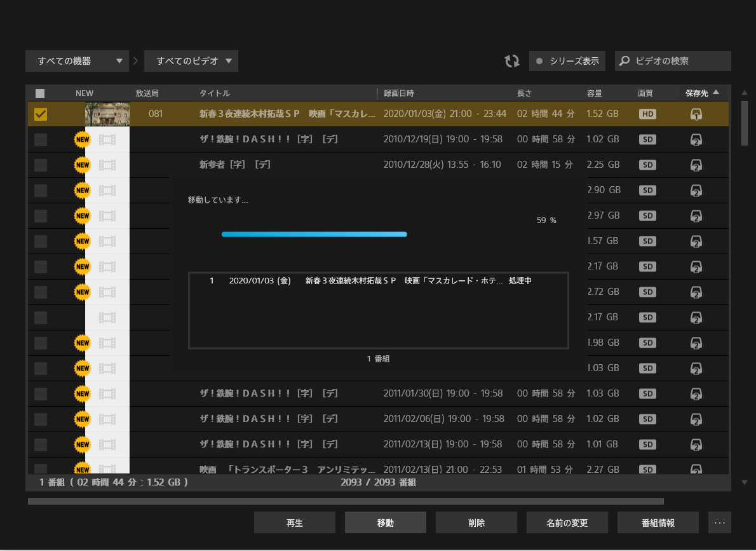Screen dimensions: 756x551
Task: Open the すべての機器 dropdown
Action: [77, 61]
